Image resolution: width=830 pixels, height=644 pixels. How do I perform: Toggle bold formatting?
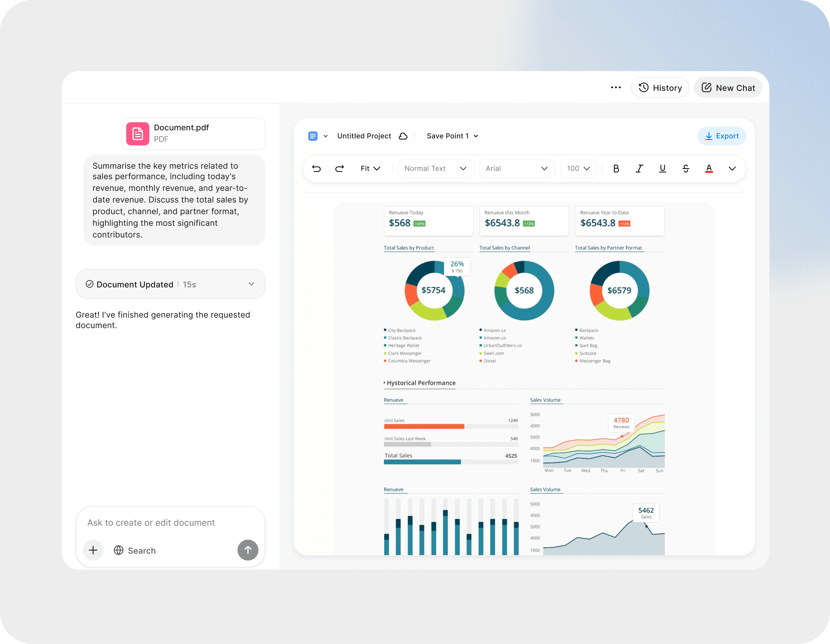[616, 168]
